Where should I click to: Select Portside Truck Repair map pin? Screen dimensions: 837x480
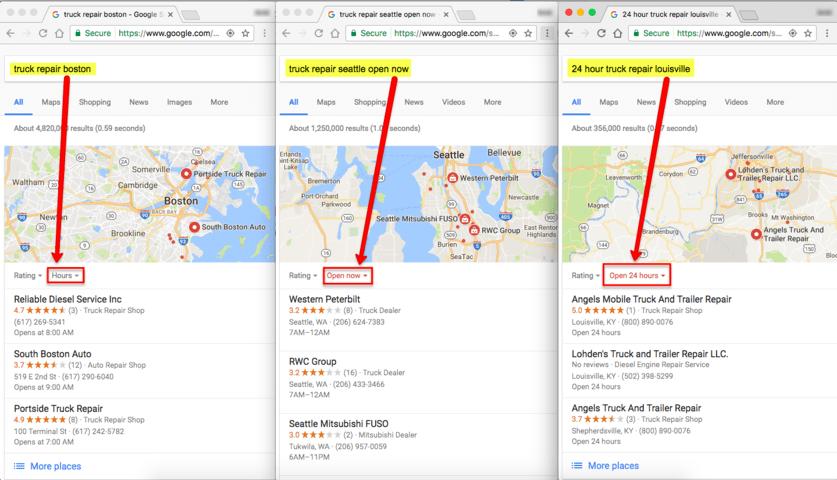pos(186,174)
